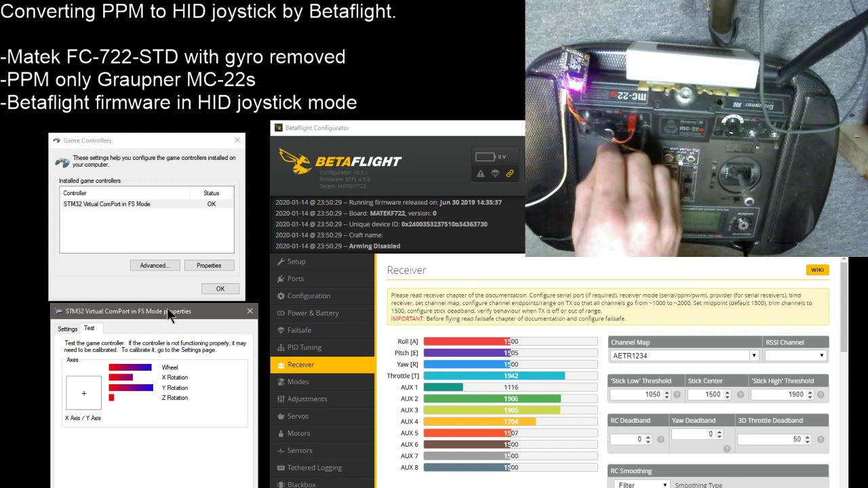
Task: Open the Sensors tab
Action: click(x=322, y=451)
